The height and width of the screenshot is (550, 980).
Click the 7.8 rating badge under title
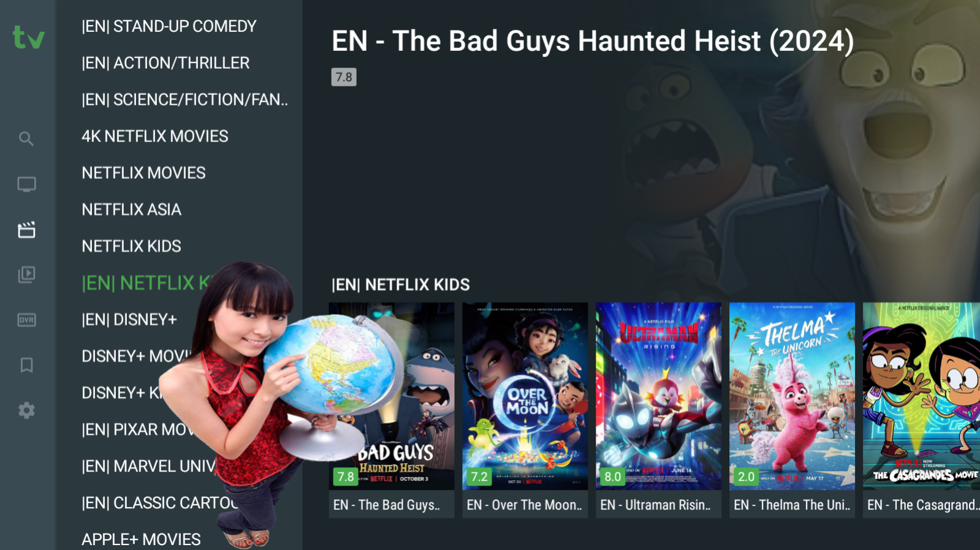(344, 77)
